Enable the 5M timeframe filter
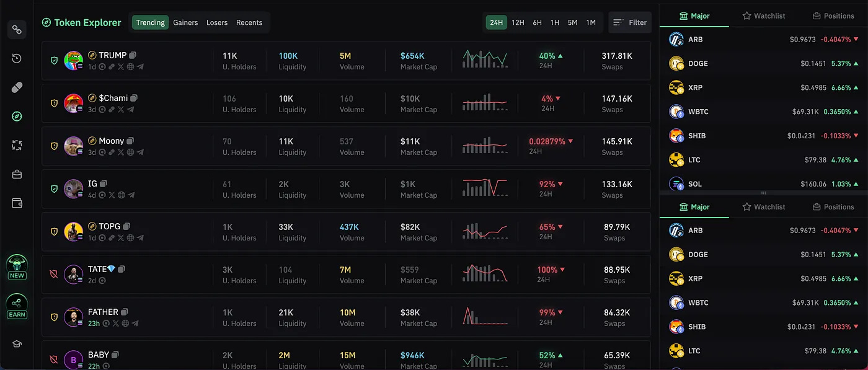The width and height of the screenshot is (868, 370). [572, 22]
